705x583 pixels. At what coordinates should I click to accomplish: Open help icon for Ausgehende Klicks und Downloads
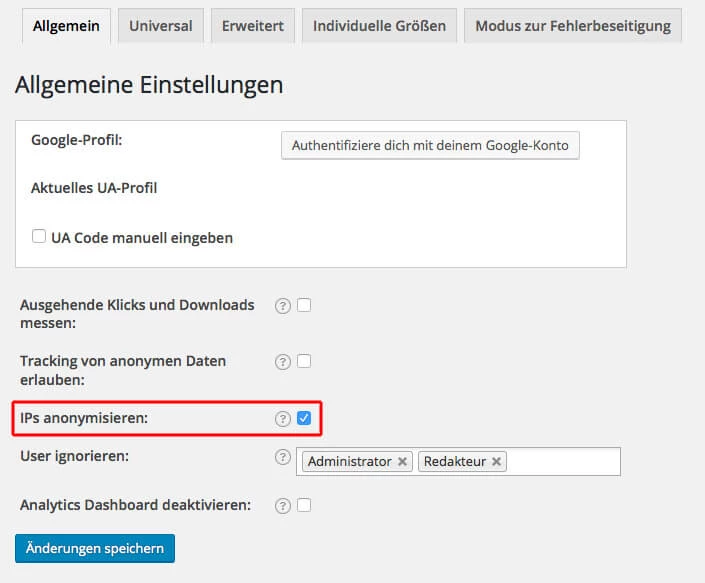(x=283, y=306)
